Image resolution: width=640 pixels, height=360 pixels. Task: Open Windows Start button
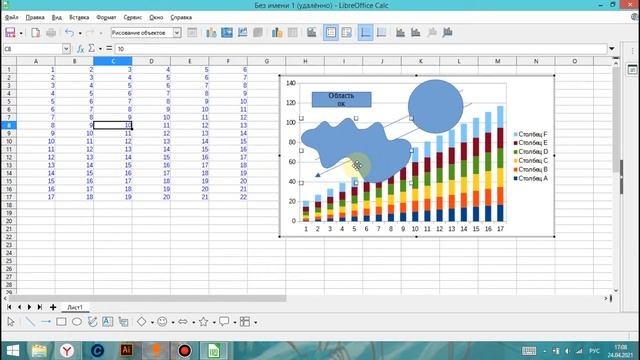pos(13,351)
